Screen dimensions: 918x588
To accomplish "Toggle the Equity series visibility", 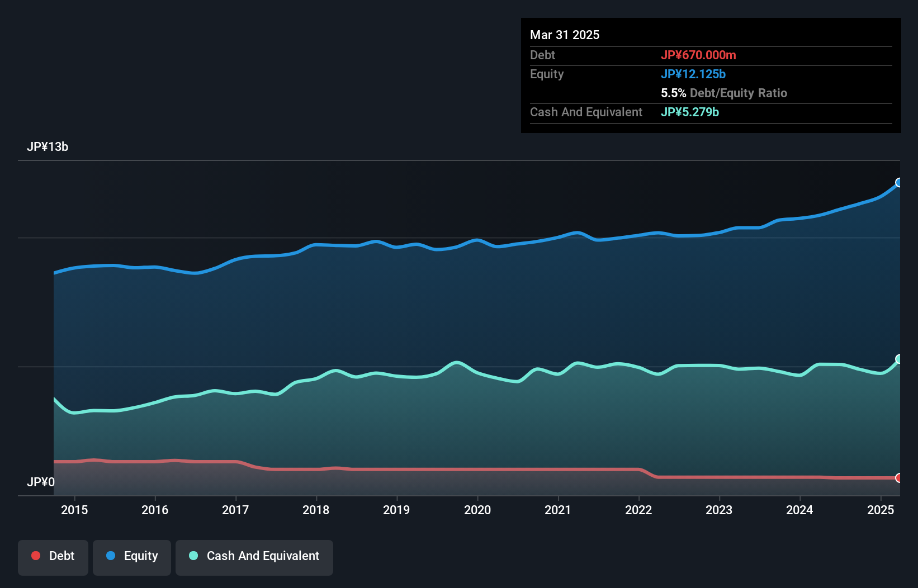I will (131, 557).
